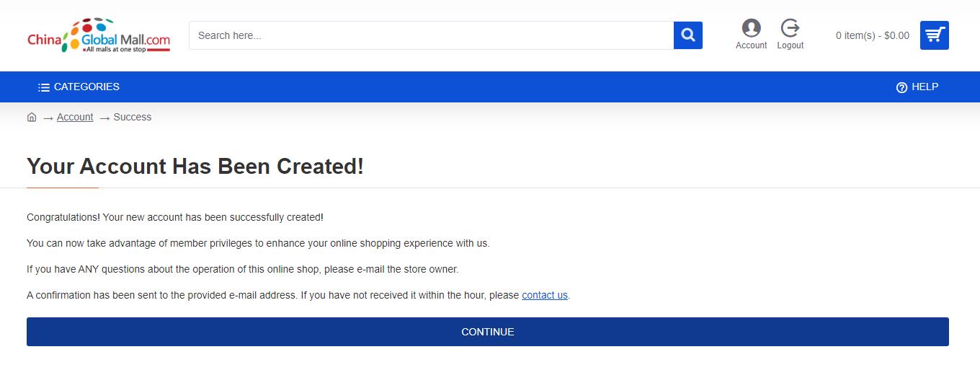The image size is (980, 370).
Task: Click the Logout arrow icon
Action: pos(790,28)
